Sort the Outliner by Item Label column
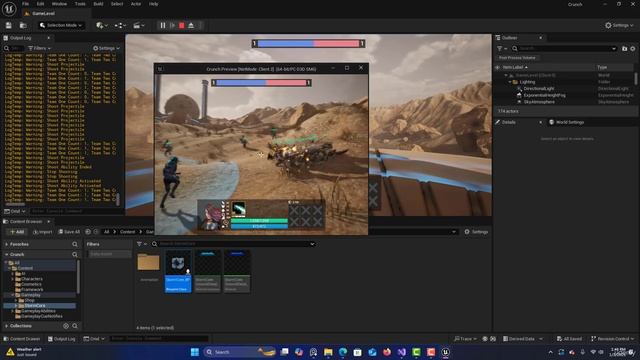640x360 pixels. pyautogui.click(x=515, y=67)
